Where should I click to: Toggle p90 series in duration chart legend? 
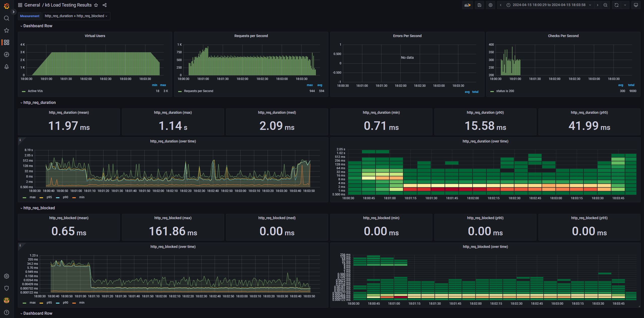coord(66,197)
